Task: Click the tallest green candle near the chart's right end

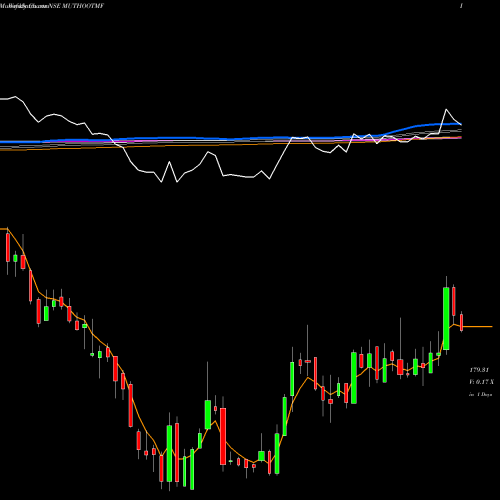Action: 446,318
